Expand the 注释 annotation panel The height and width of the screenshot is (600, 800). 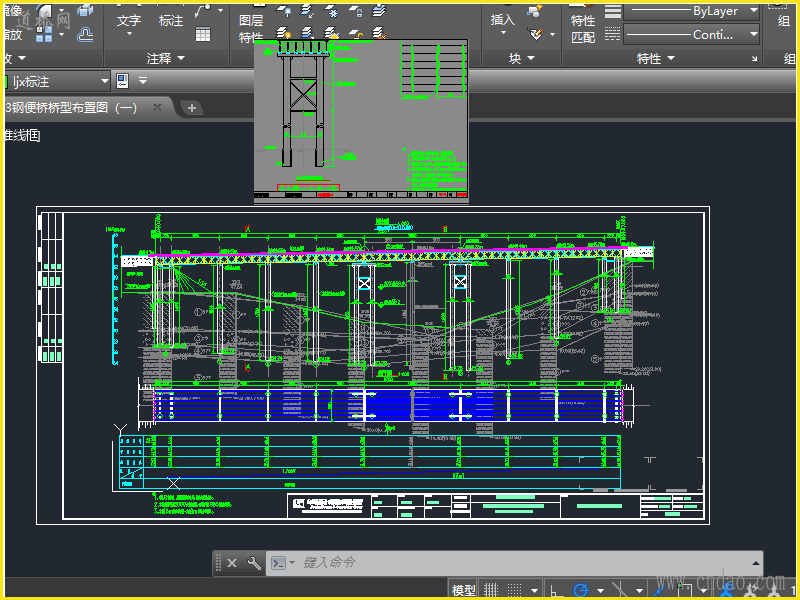166,58
